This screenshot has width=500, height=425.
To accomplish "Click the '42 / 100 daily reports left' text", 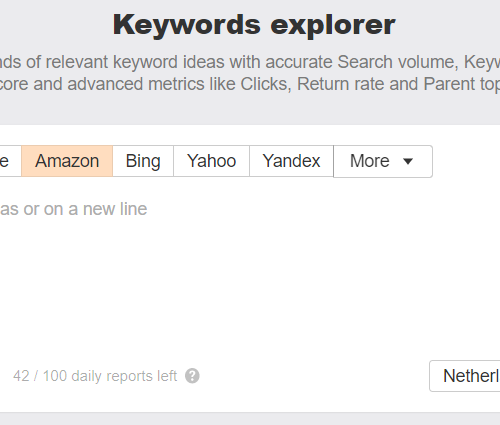I will [95, 376].
